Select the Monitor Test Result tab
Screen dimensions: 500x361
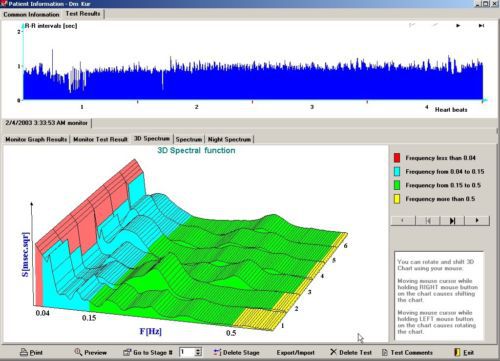(100, 139)
